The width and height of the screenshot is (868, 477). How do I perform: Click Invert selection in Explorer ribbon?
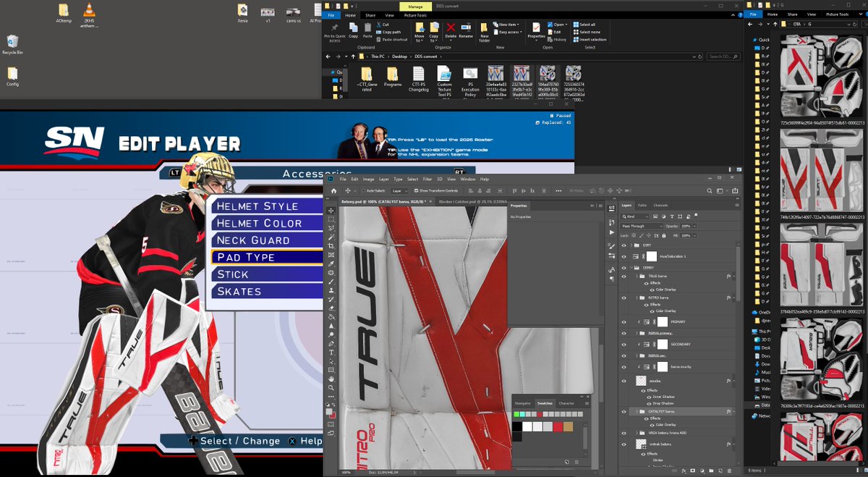pyautogui.click(x=590, y=39)
